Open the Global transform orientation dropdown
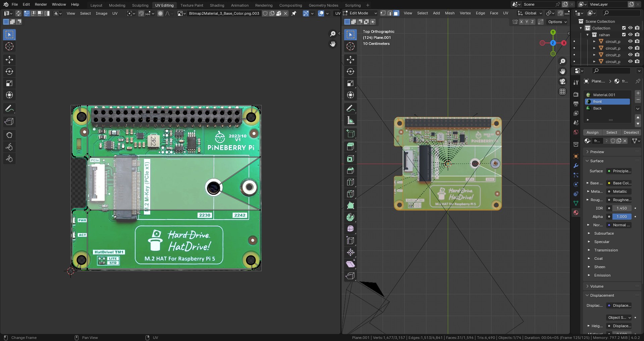 tap(530, 13)
